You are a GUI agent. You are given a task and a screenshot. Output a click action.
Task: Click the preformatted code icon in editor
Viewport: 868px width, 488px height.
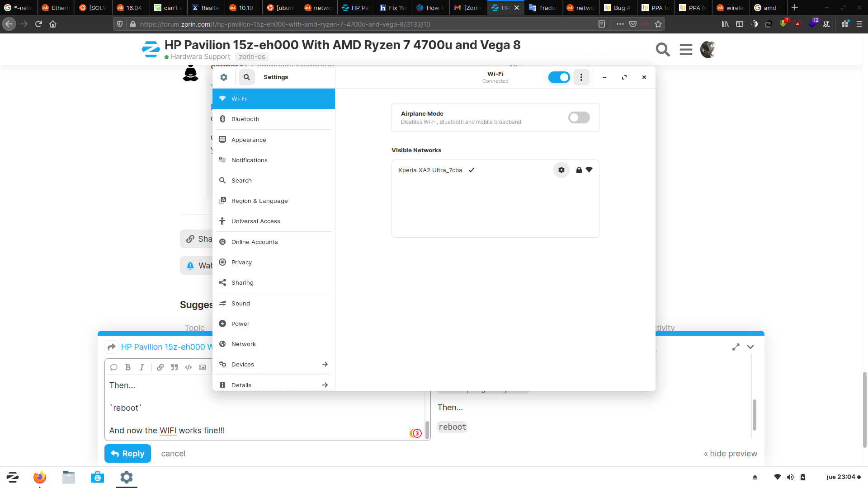[x=189, y=367]
